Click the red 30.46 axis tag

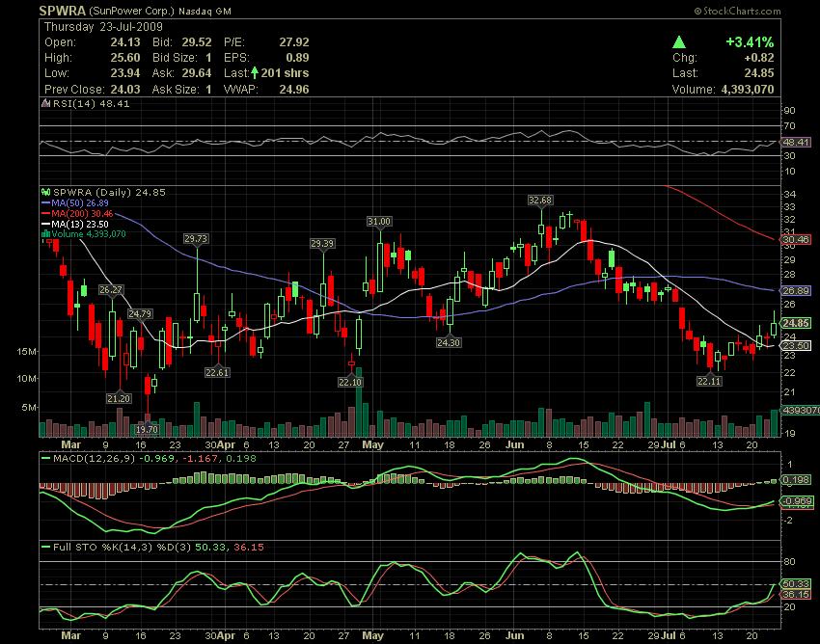click(x=796, y=240)
